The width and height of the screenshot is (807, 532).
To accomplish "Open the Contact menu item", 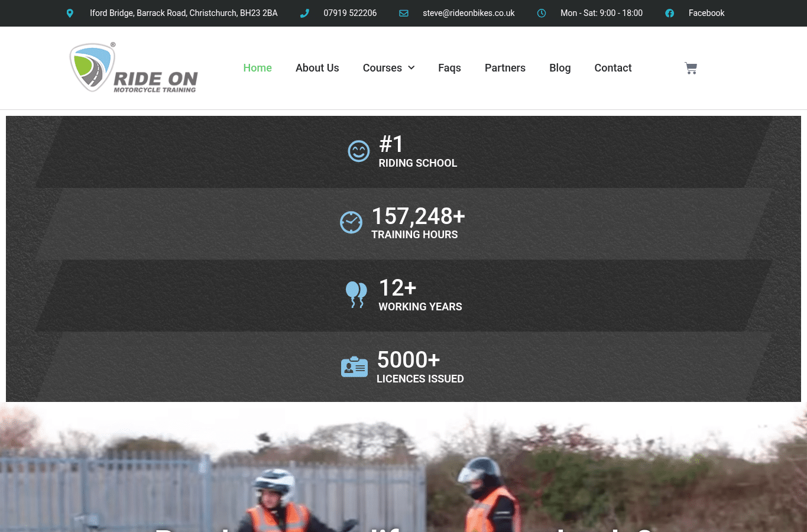I will pos(613,68).
